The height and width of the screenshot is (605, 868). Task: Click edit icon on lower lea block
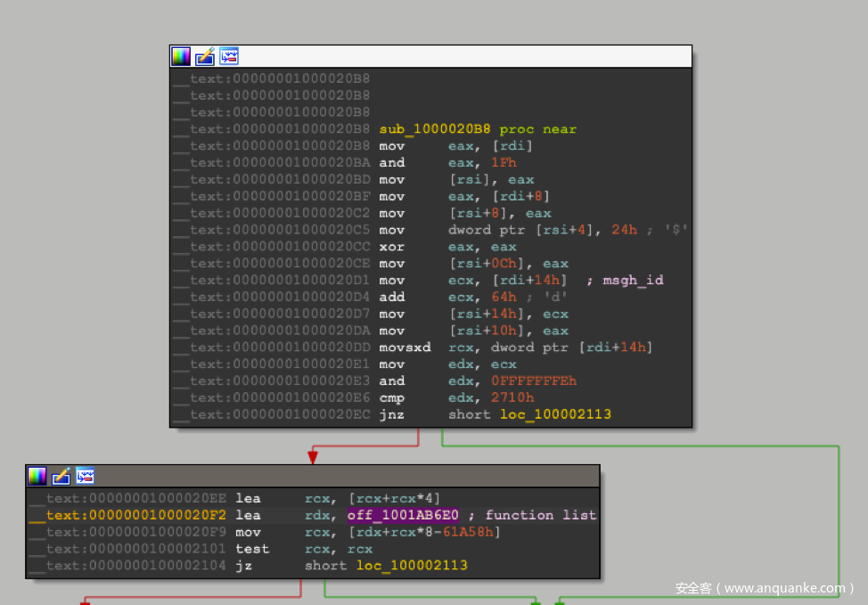point(61,476)
